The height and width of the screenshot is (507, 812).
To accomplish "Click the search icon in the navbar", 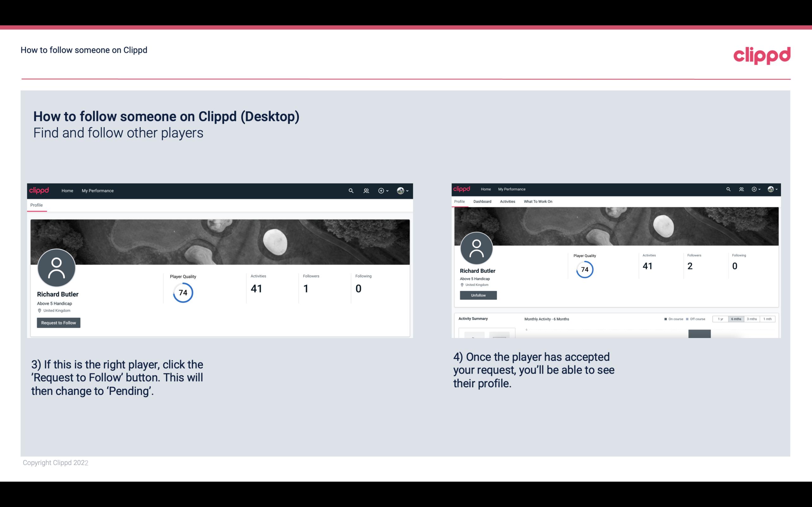I will point(350,190).
